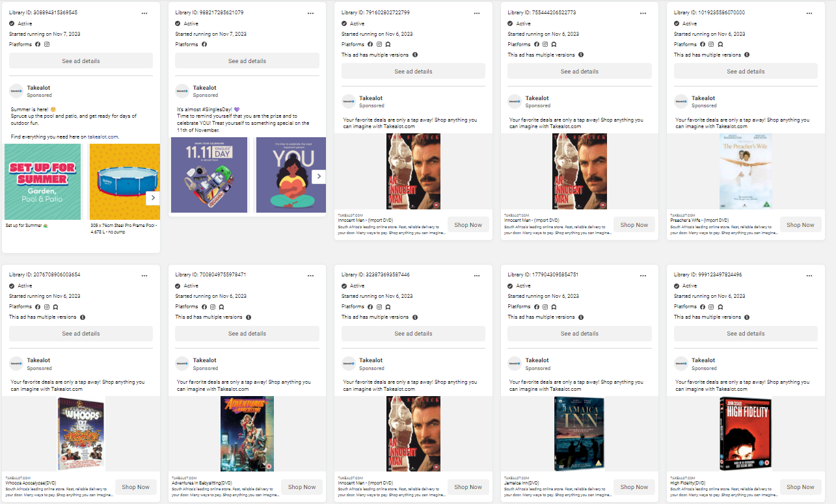Open three-dot menu on High Fidelity ad

point(809,275)
